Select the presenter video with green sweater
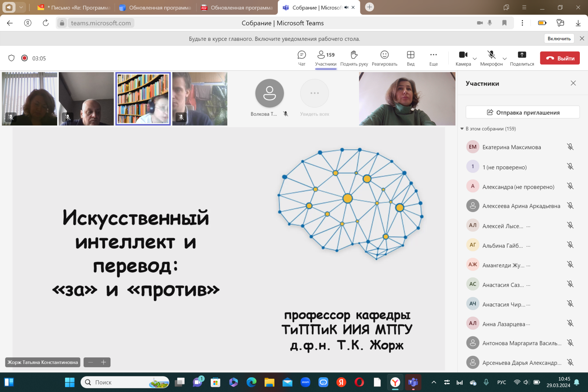The height and width of the screenshot is (392, 588). (x=407, y=99)
